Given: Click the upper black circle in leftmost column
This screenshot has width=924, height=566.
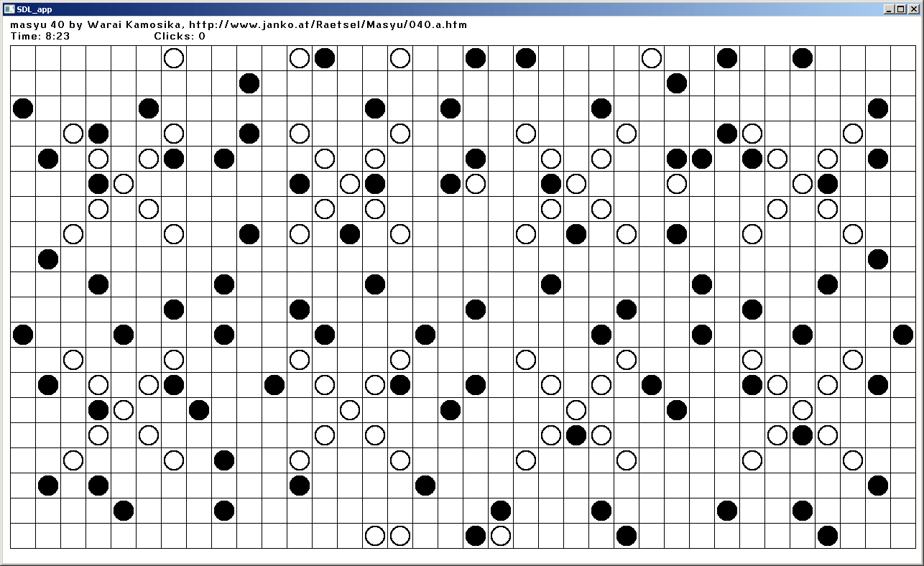Looking at the screenshot, I should tap(23, 108).
